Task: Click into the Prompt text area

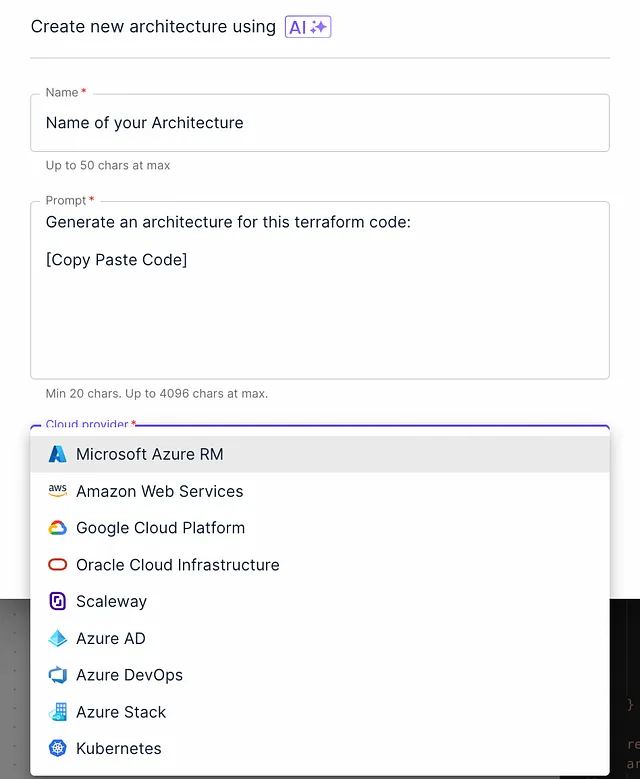Action: (x=320, y=290)
